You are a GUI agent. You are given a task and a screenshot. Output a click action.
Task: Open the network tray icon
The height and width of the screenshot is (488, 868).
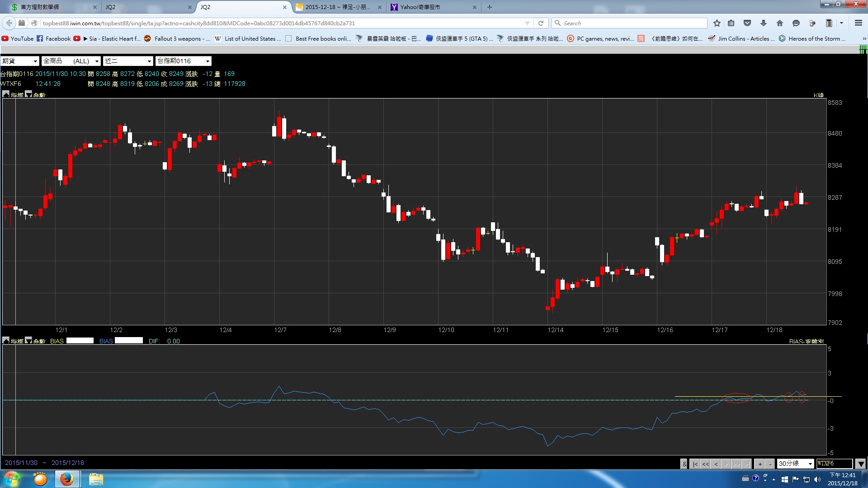click(x=806, y=479)
